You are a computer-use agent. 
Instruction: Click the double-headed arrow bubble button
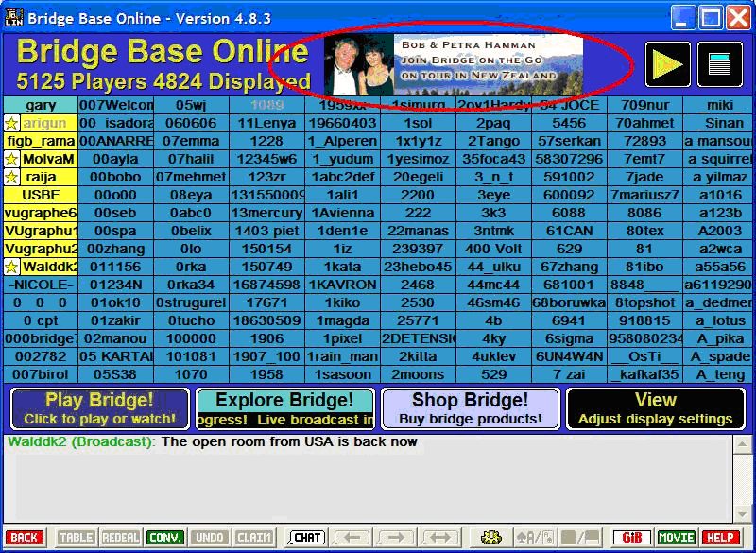(x=439, y=537)
